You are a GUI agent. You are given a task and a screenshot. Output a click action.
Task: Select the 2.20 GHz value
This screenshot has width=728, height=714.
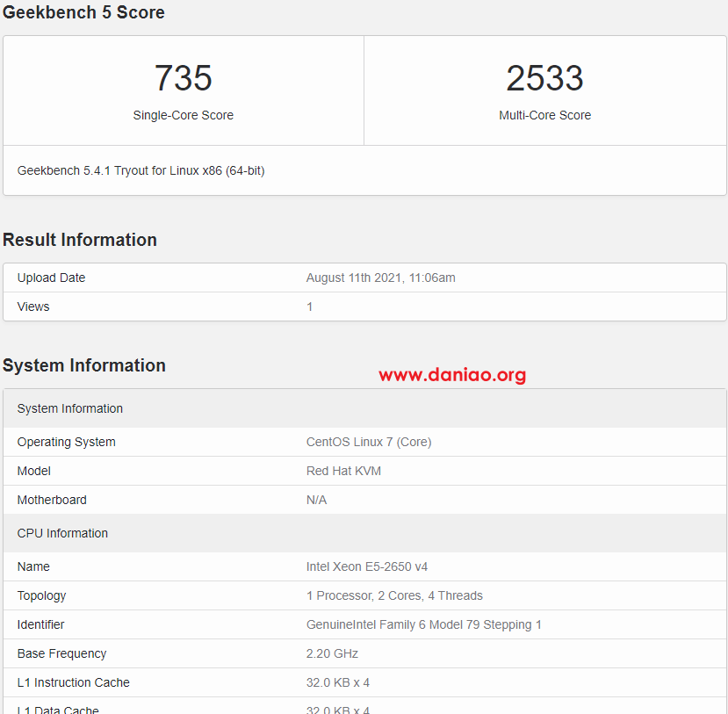coord(332,653)
